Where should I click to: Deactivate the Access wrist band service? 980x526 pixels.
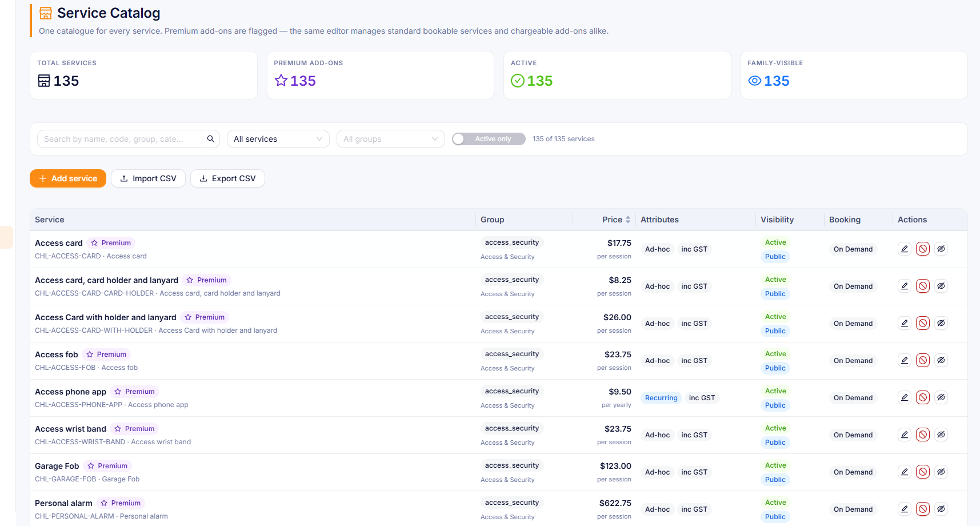coord(923,435)
